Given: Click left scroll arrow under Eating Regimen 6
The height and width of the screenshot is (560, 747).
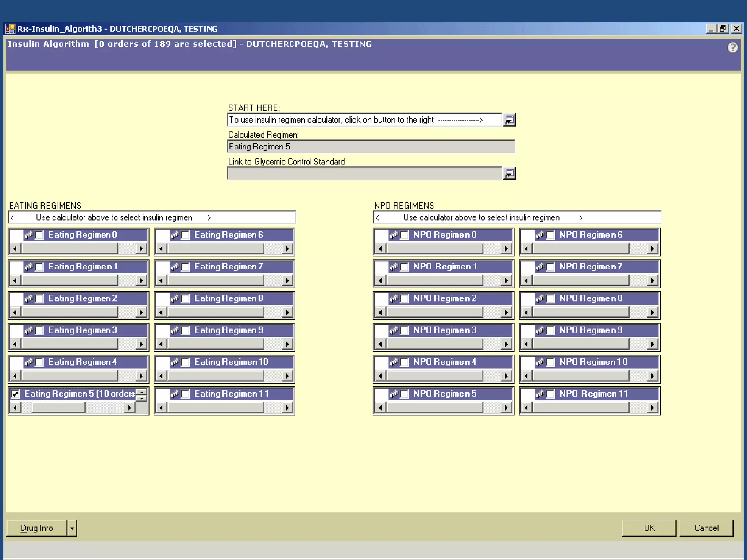Looking at the screenshot, I should [161, 249].
